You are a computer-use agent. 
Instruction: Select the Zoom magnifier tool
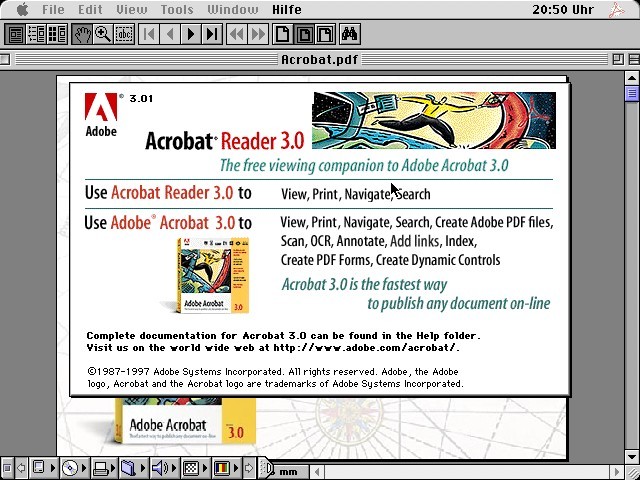[x=103, y=35]
